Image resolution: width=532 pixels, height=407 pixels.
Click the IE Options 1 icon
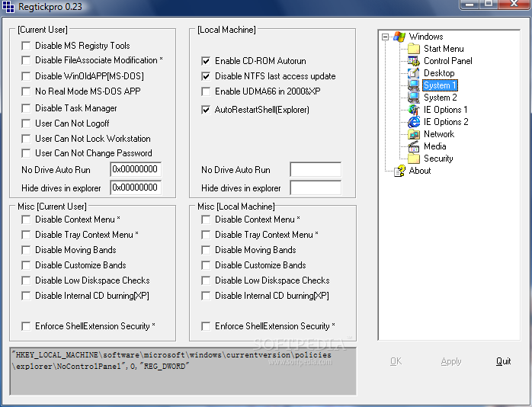(x=414, y=110)
